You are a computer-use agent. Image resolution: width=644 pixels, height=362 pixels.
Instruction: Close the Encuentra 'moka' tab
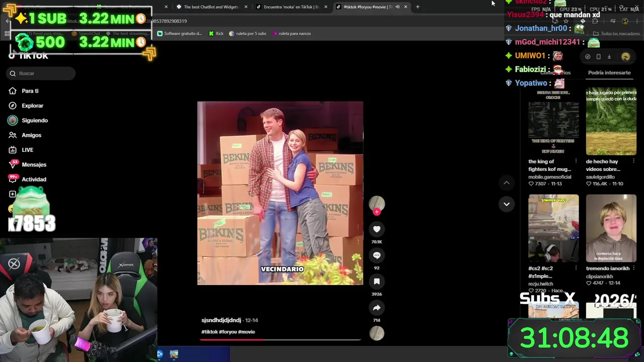pos(326,7)
